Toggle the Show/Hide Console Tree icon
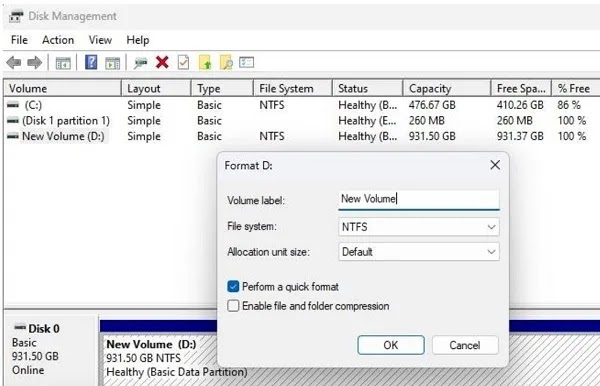The image size is (600, 386). pyautogui.click(x=63, y=63)
